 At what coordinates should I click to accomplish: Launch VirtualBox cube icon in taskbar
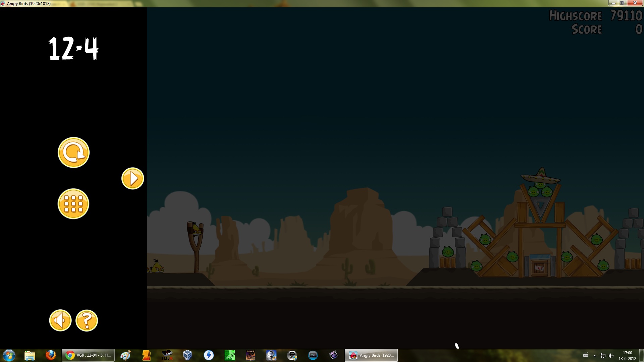pyautogui.click(x=187, y=355)
